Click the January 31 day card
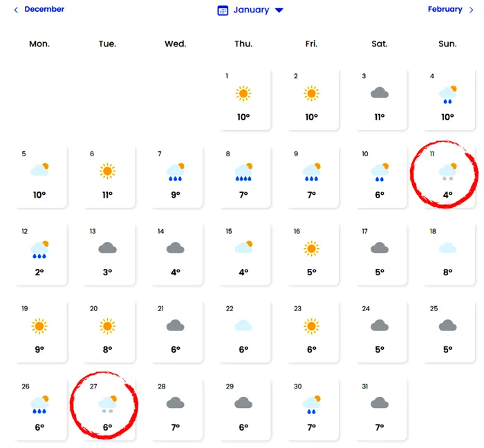This screenshot has width=484, height=448. (380, 409)
